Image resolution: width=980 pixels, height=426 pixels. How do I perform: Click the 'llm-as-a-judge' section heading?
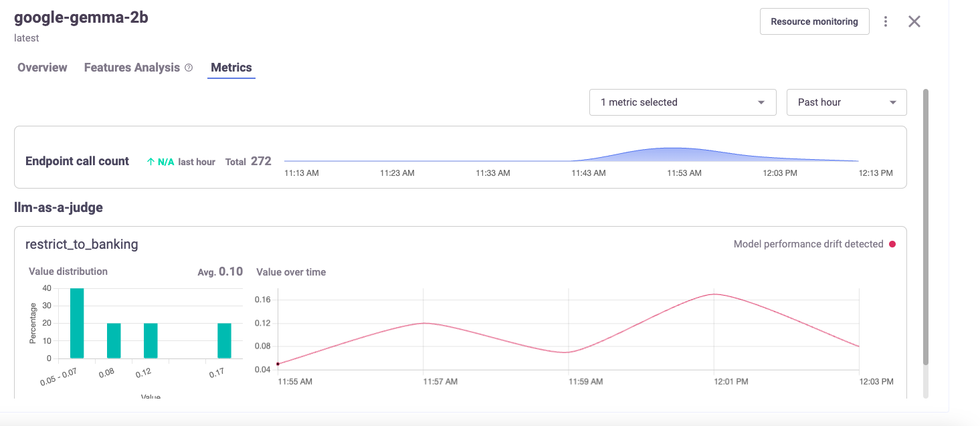coord(59,207)
